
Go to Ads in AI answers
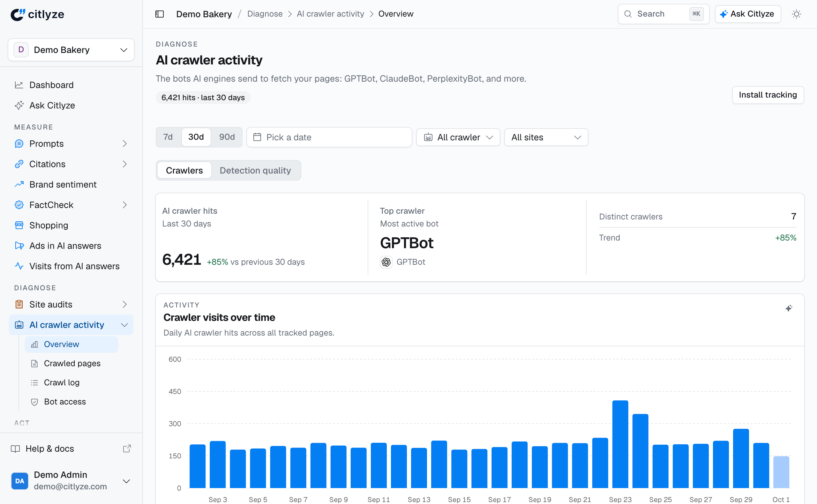coord(71,246)
